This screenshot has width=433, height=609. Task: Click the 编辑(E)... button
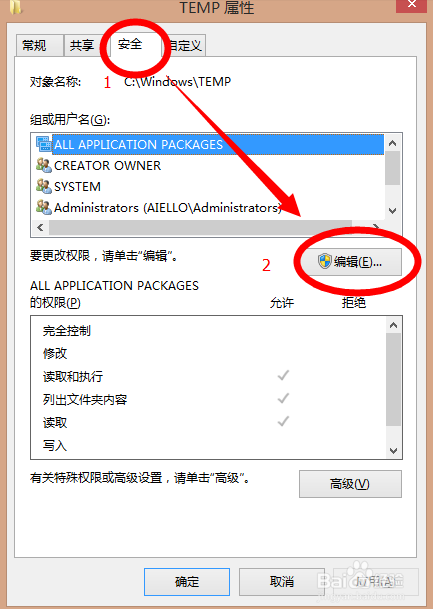(350, 262)
